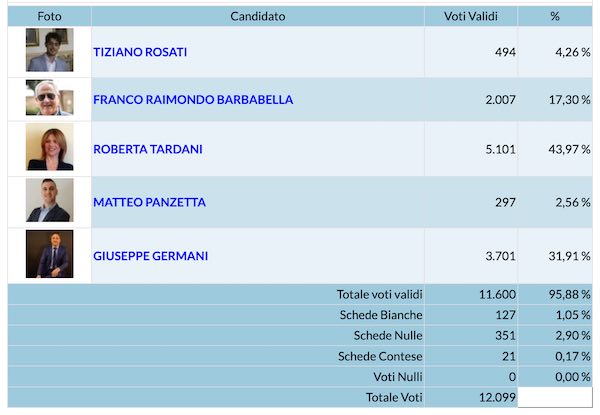Click the Candidato column header

[x=258, y=16]
